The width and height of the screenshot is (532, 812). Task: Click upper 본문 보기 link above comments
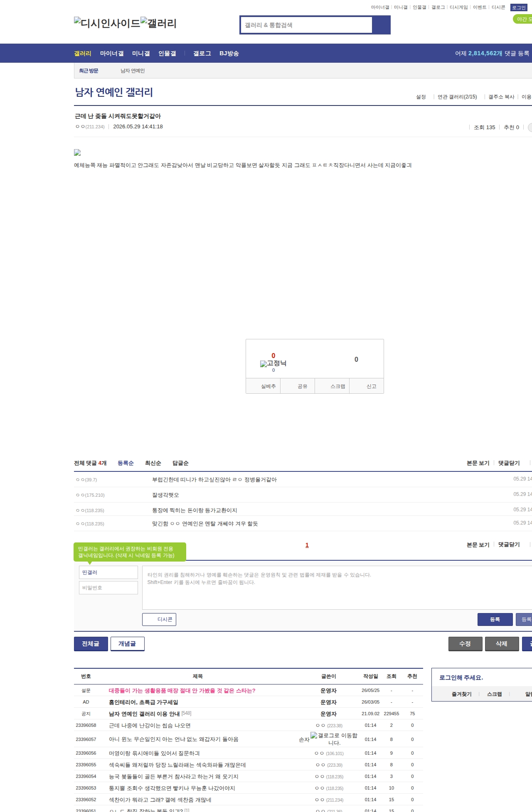tap(478, 463)
